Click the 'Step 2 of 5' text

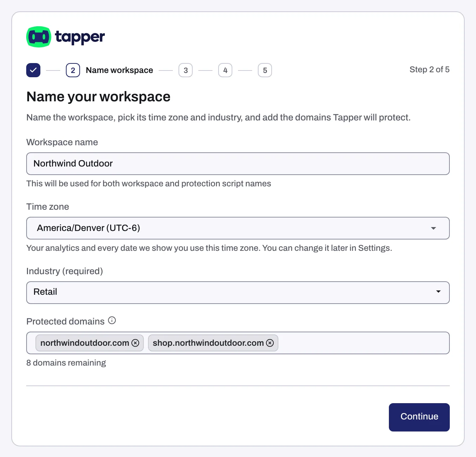click(x=430, y=69)
